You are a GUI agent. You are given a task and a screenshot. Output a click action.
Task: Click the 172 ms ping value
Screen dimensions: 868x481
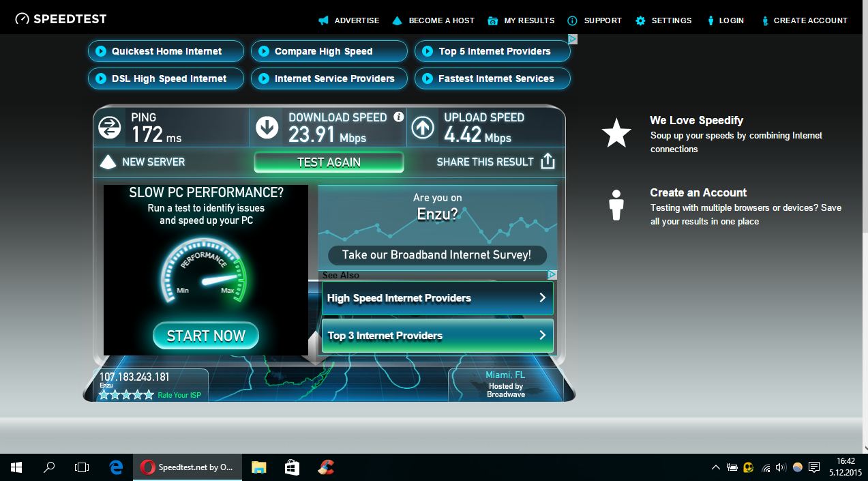click(x=156, y=134)
